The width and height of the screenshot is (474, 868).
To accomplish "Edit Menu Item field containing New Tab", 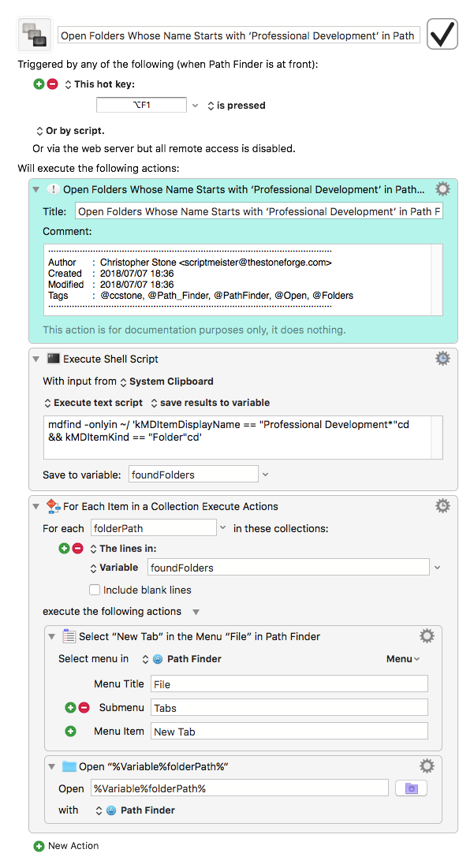I will [x=289, y=732].
